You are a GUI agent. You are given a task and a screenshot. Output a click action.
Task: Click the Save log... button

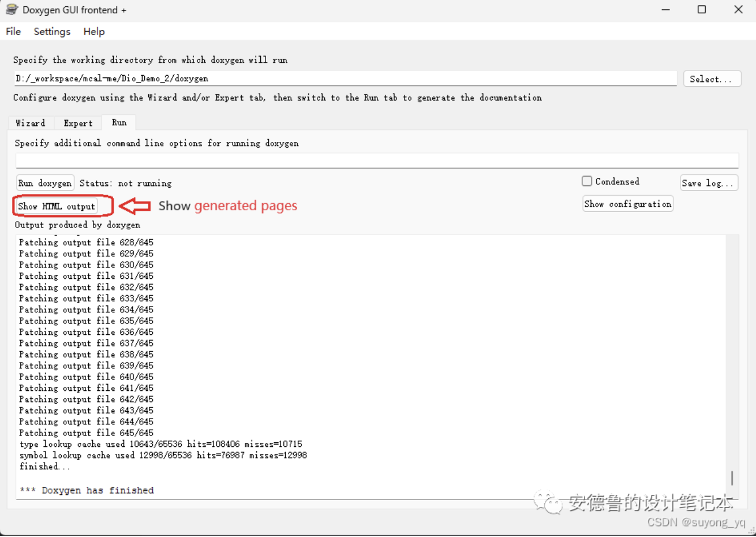(x=709, y=183)
